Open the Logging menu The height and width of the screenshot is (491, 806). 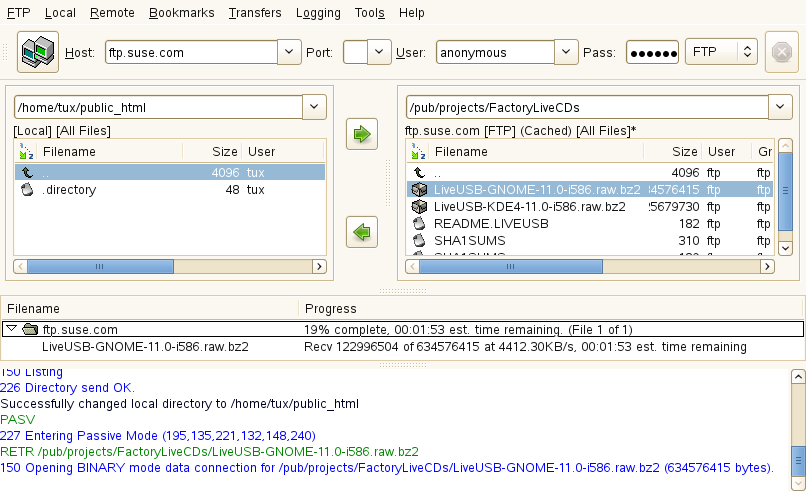[x=318, y=13]
